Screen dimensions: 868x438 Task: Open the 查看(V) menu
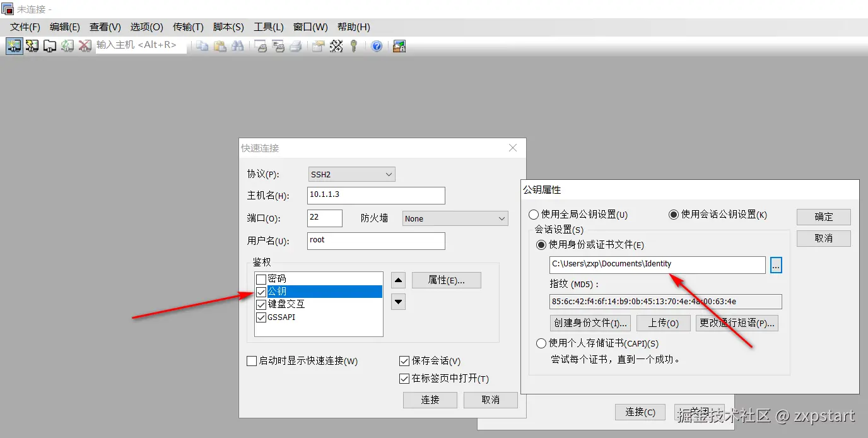click(x=105, y=27)
